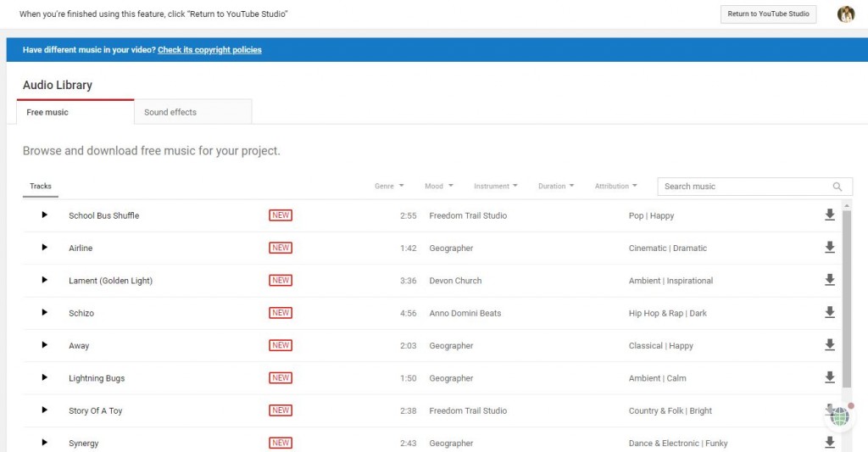This screenshot has width=868, height=452.
Task: Open the Instrument filter dropdown
Action: [495, 186]
